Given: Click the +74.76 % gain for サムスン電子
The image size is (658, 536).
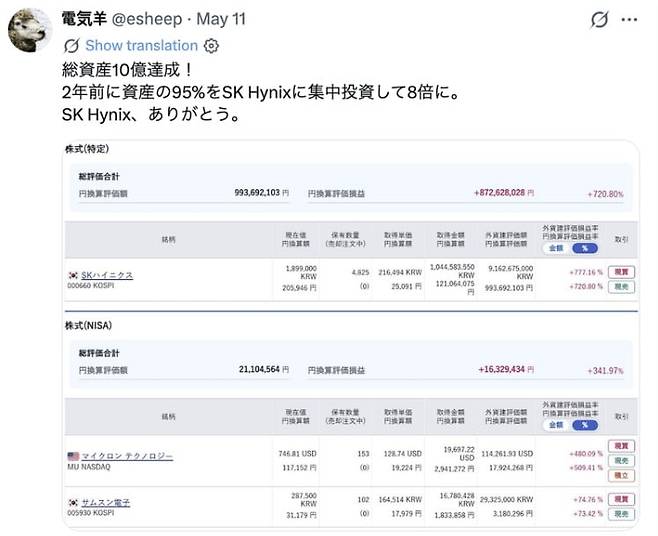Looking at the screenshot, I should tap(588, 499).
